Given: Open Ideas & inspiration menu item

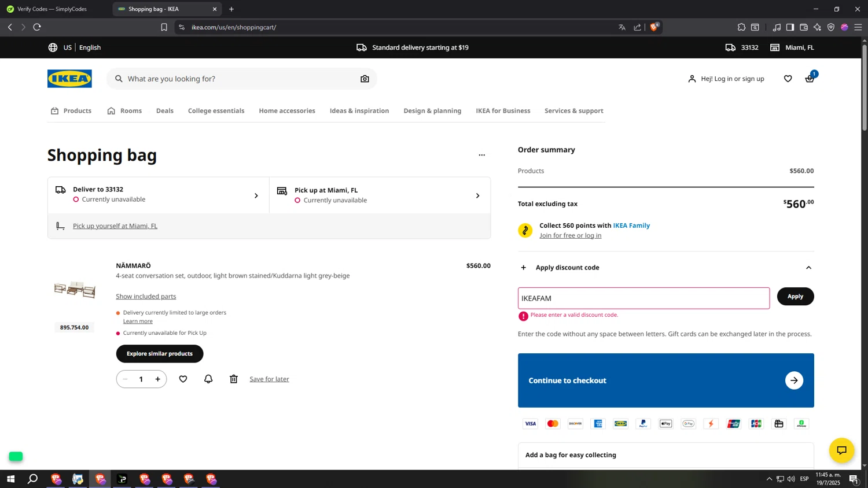Looking at the screenshot, I should (x=359, y=111).
